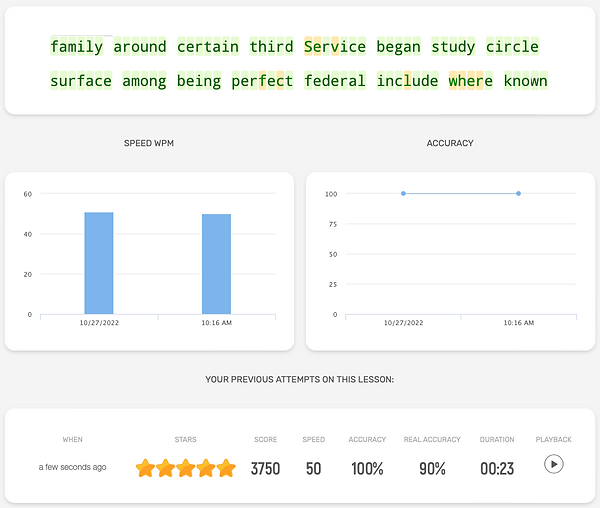Click the highlighted word Service
Image resolution: width=600 pixels, height=508 pixels.
(x=335, y=47)
